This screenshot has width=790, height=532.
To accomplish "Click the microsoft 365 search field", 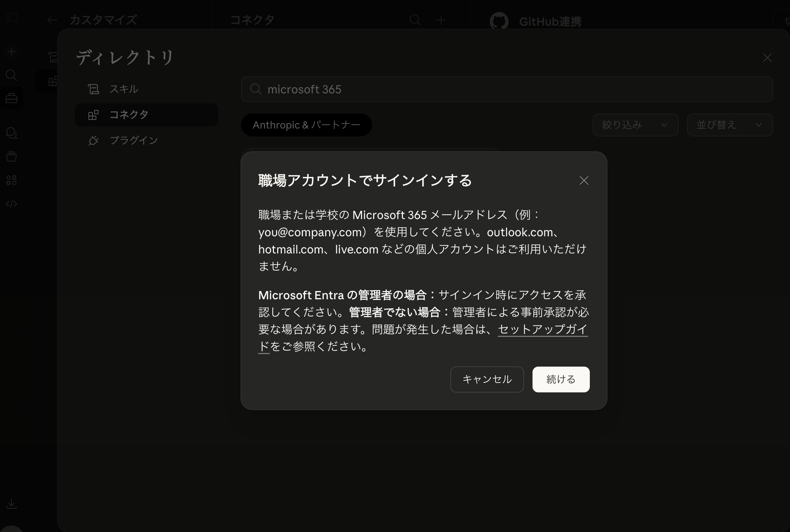I will (x=506, y=89).
